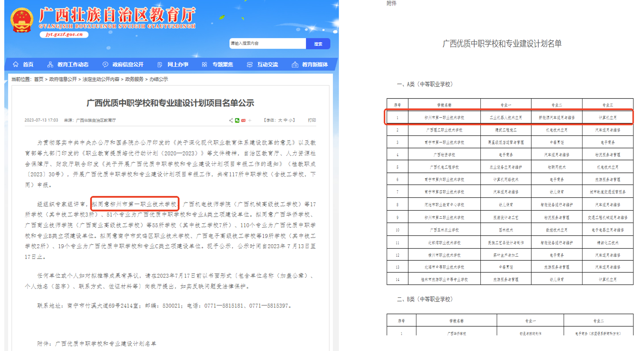The image size is (644, 351).
Task: Click the 搜索 search button
Action: click(x=318, y=44)
